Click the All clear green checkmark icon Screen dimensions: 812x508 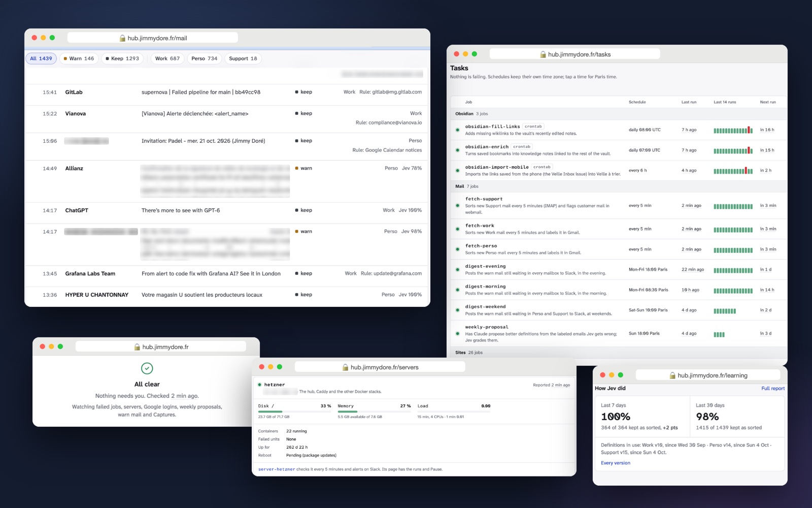click(x=147, y=368)
